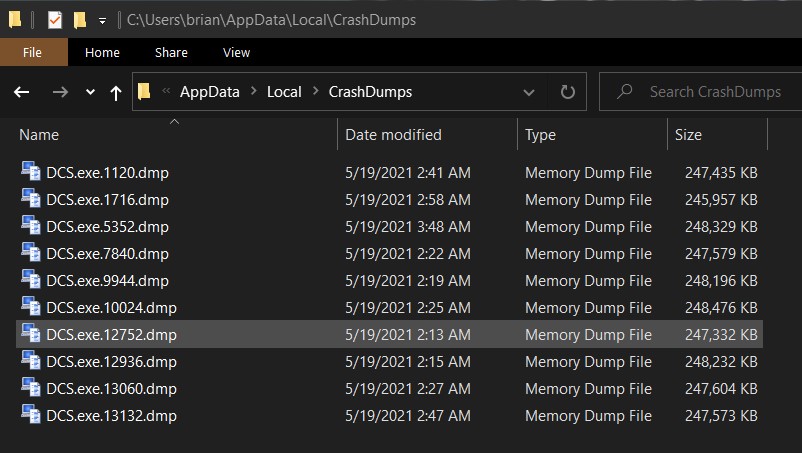This screenshot has height=453, width=802.
Task: Open the File menu
Action: [33, 52]
